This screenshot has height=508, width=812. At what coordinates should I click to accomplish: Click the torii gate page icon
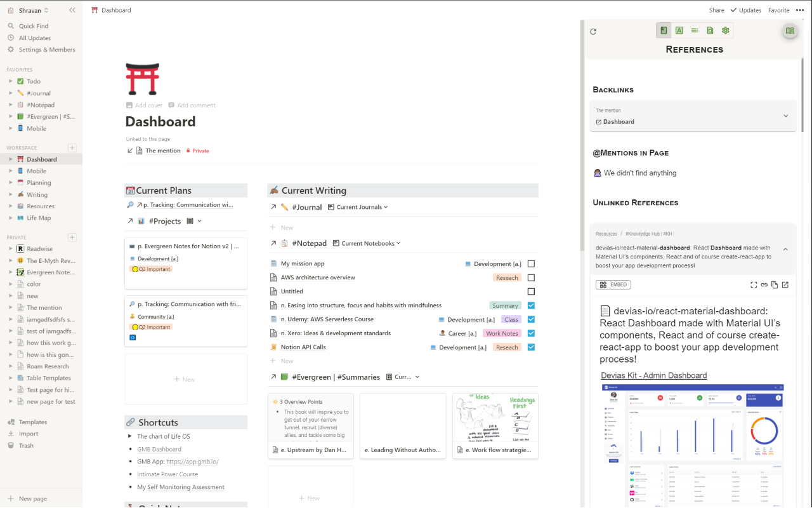(x=142, y=79)
